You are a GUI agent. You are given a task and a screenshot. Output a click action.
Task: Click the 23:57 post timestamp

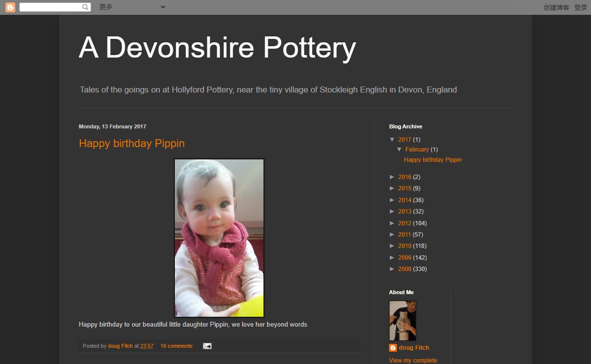tap(147, 346)
